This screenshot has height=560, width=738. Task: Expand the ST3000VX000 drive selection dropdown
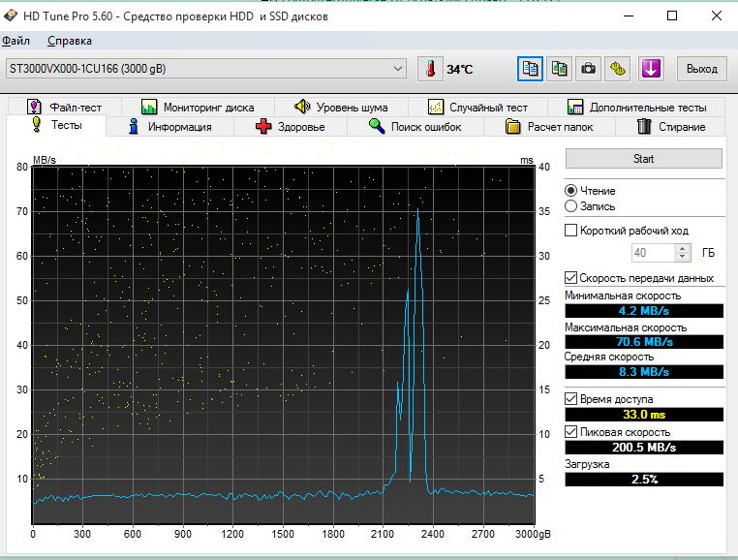click(x=398, y=69)
